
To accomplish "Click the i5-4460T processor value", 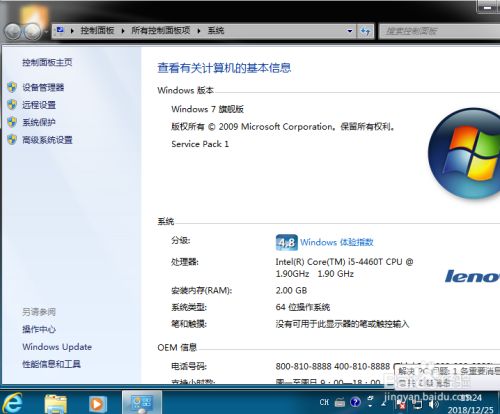I will click(344, 268).
